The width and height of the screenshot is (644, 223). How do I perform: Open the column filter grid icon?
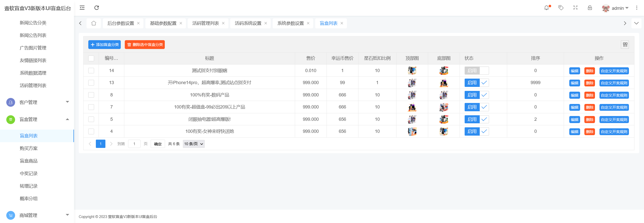[x=625, y=45]
